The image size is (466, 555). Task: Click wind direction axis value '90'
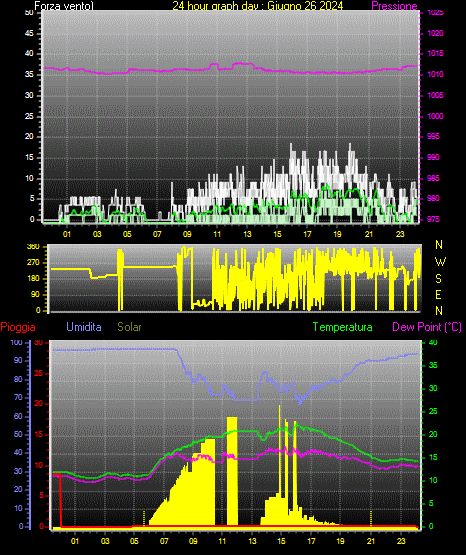point(36,294)
